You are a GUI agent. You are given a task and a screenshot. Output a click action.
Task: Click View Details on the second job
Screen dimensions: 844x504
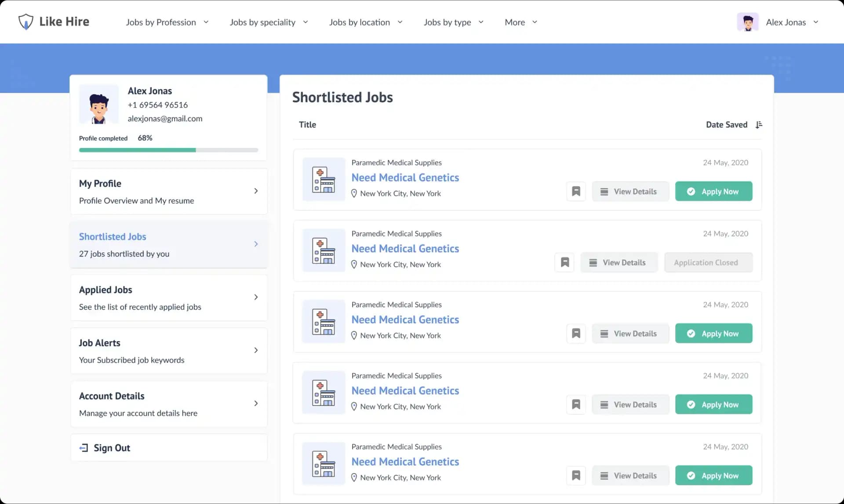click(619, 262)
